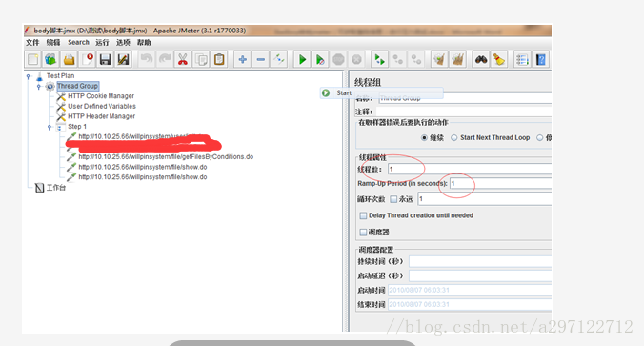Click the Ramp-Up Period field
This screenshot has height=346, width=644.
pos(500,183)
